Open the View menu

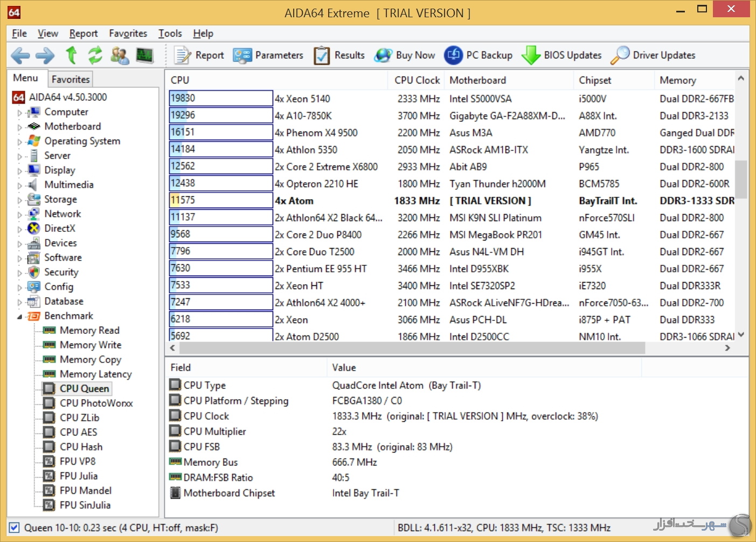coord(47,33)
